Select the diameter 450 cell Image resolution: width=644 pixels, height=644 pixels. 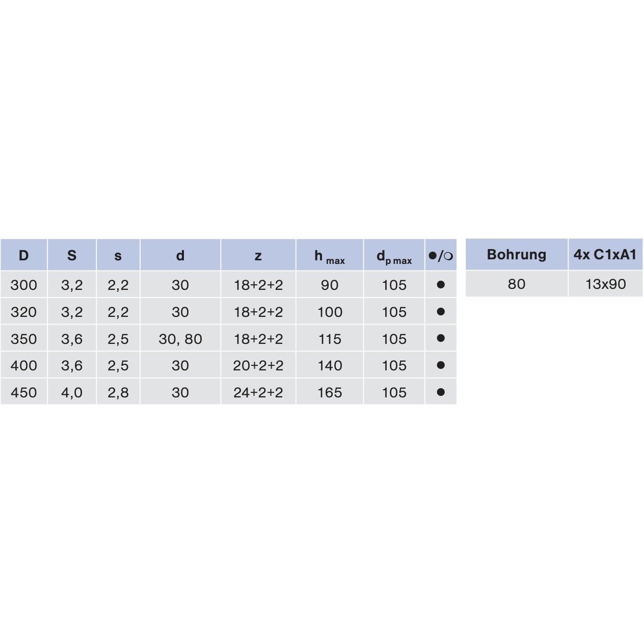coord(23,392)
